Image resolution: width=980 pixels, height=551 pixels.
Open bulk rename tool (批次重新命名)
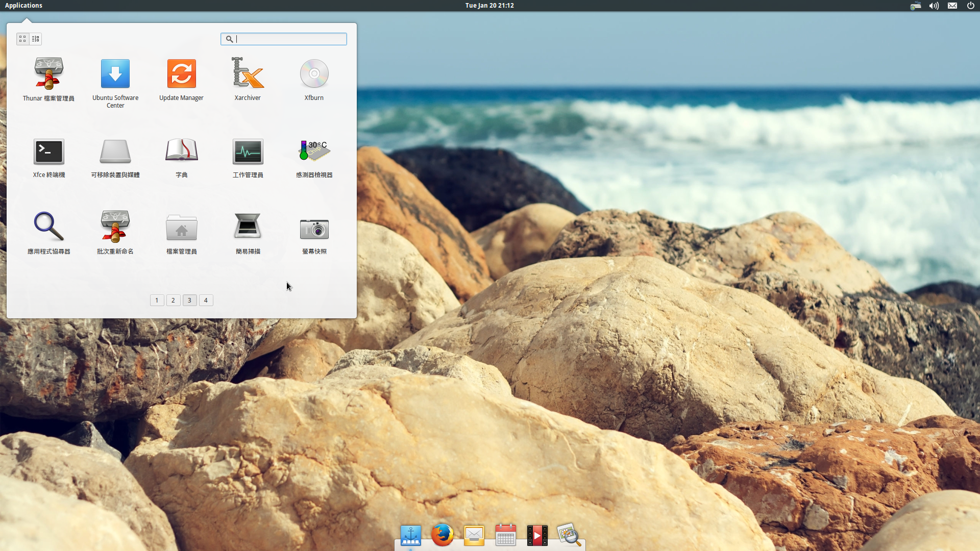pos(115,227)
